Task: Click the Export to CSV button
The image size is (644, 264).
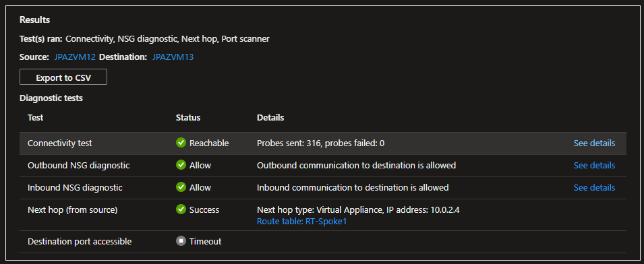Action: pyautogui.click(x=63, y=77)
